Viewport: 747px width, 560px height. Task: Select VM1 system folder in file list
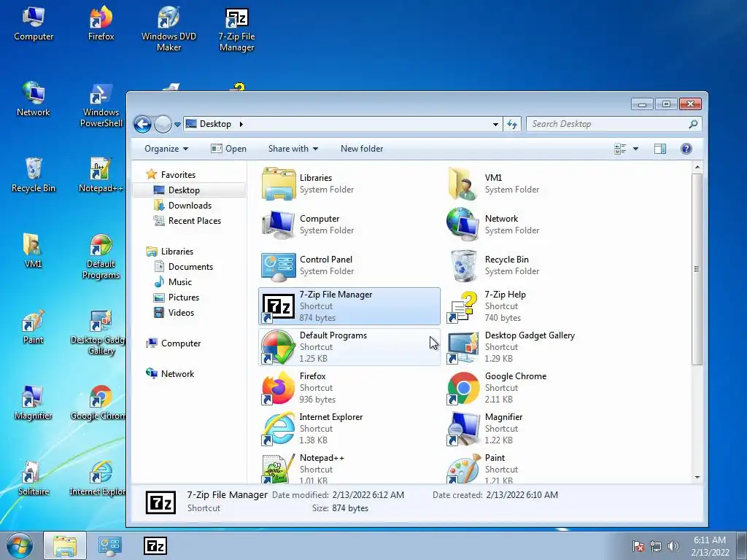point(536,183)
